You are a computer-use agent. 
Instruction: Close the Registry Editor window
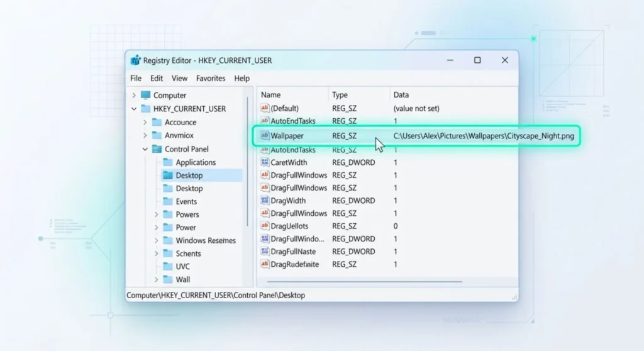click(505, 60)
